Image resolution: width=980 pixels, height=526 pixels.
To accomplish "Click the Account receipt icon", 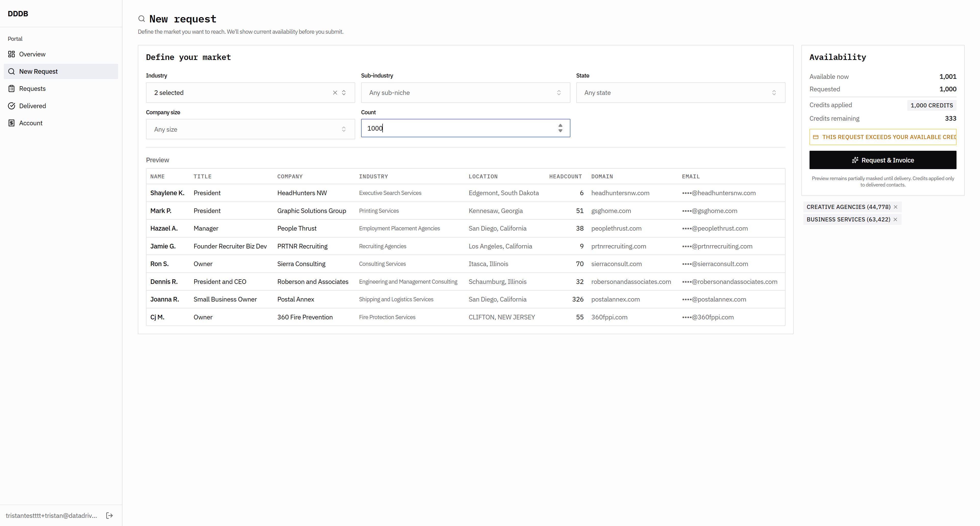I will click(11, 123).
